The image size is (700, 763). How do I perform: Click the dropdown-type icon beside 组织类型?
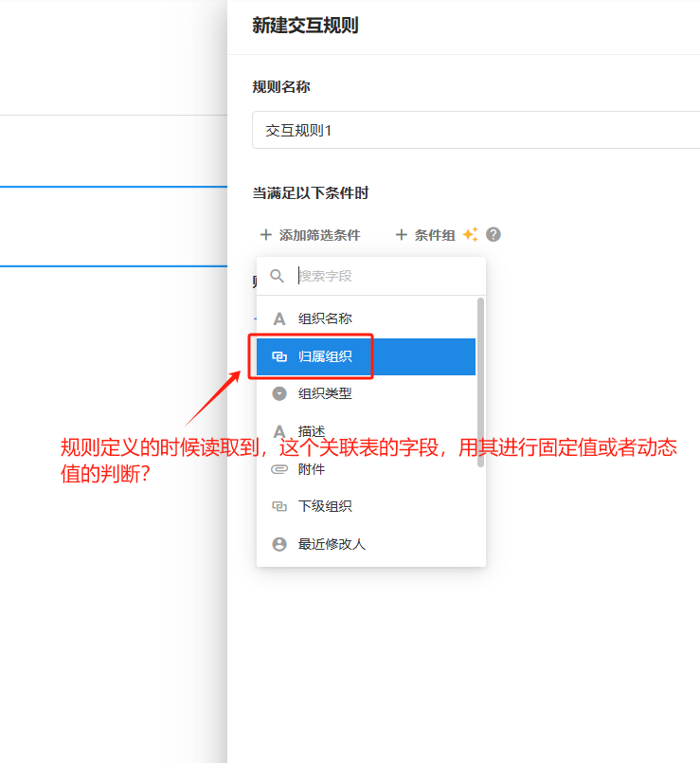pos(279,393)
